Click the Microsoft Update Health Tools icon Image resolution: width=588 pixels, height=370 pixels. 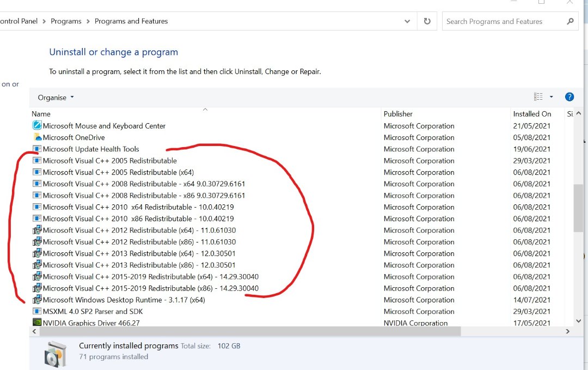click(x=37, y=149)
